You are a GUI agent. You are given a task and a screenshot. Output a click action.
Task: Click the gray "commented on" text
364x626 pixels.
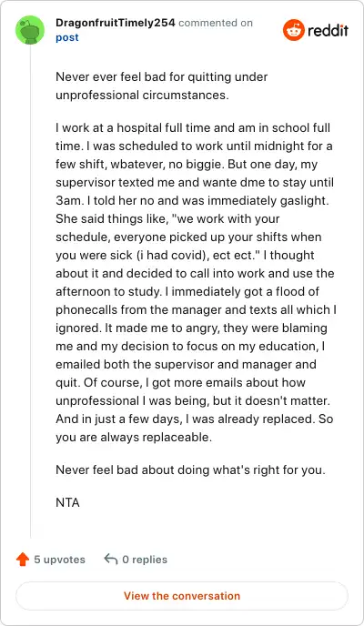pyautogui.click(x=216, y=23)
